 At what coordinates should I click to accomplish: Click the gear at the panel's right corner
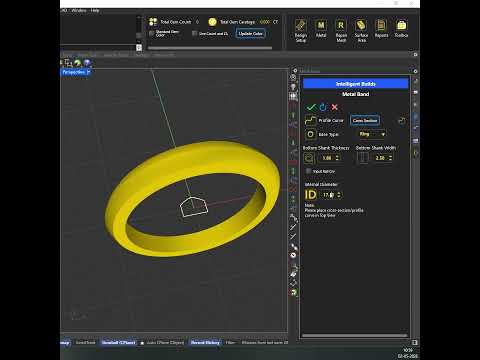[x=415, y=71]
